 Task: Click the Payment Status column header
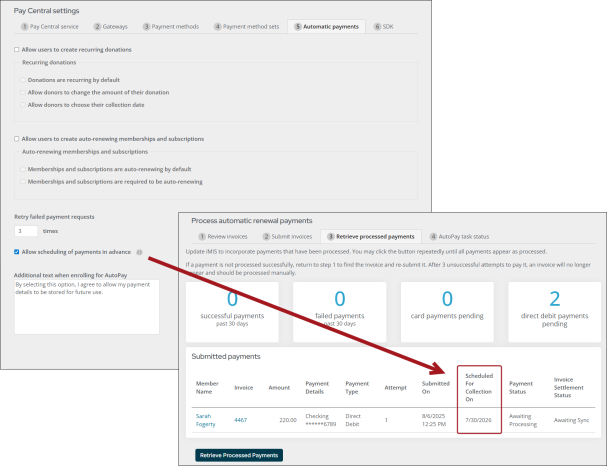521,387
